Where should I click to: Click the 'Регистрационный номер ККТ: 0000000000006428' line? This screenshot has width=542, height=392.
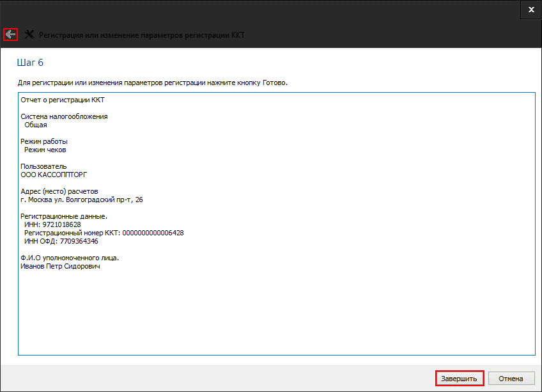pyautogui.click(x=104, y=233)
